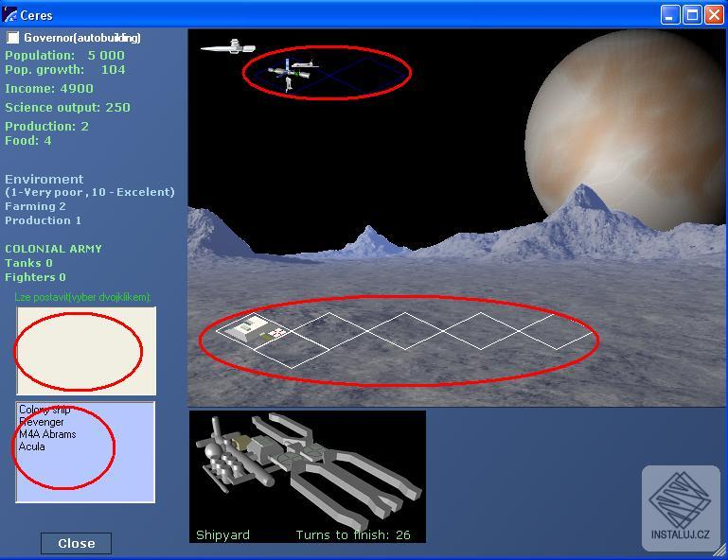Image resolution: width=728 pixels, height=560 pixels.
Task: Click the Tanks 0 entry
Action: pyautogui.click(x=28, y=263)
